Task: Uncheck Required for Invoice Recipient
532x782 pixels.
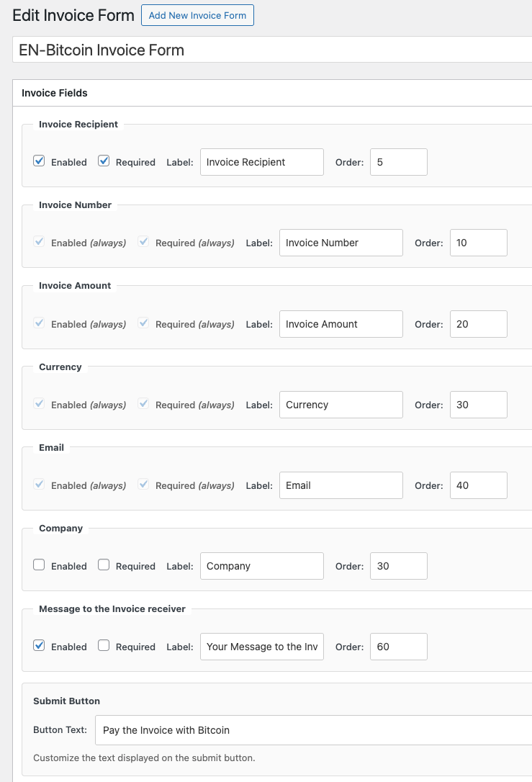Action: [x=104, y=161]
